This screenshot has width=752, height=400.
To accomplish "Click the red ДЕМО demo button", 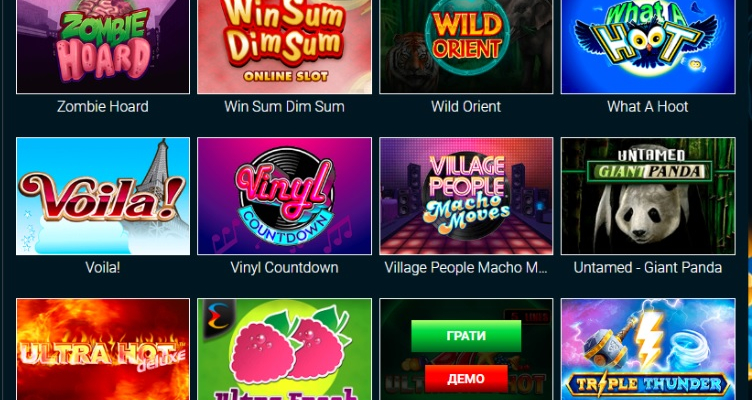I will point(466,379).
